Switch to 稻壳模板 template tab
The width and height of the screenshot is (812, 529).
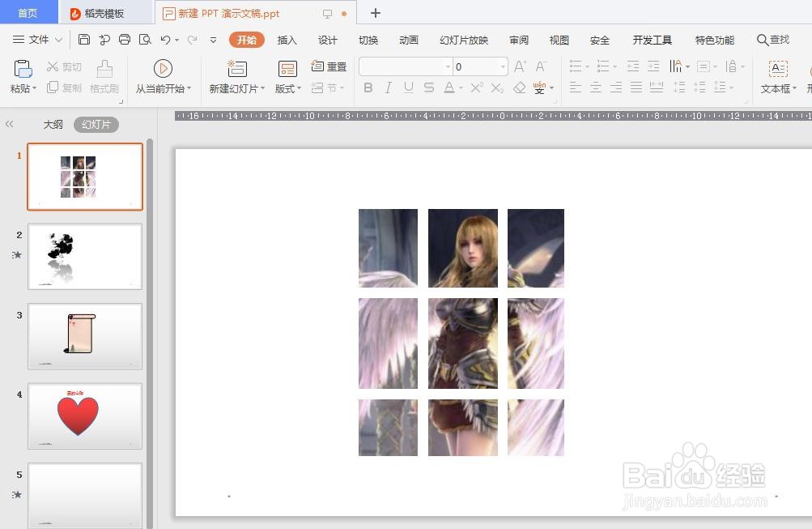pyautogui.click(x=104, y=14)
